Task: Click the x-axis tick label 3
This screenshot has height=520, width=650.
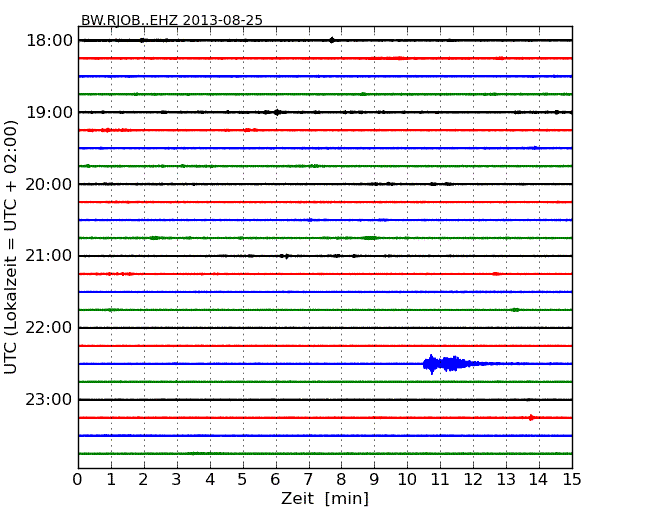Action: coord(177,480)
